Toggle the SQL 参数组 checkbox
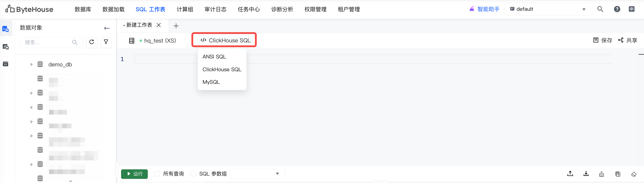Image resolution: width=644 pixels, height=183 pixels. [x=193, y=174]
